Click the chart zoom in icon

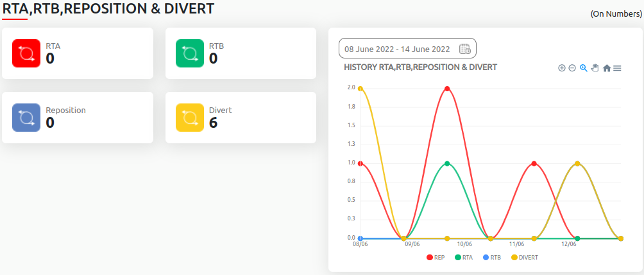pyautogui.click(x=562, y=68)
